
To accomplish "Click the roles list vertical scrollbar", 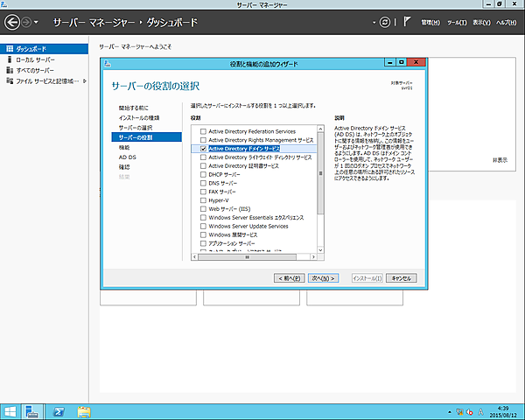I will 320,175.
